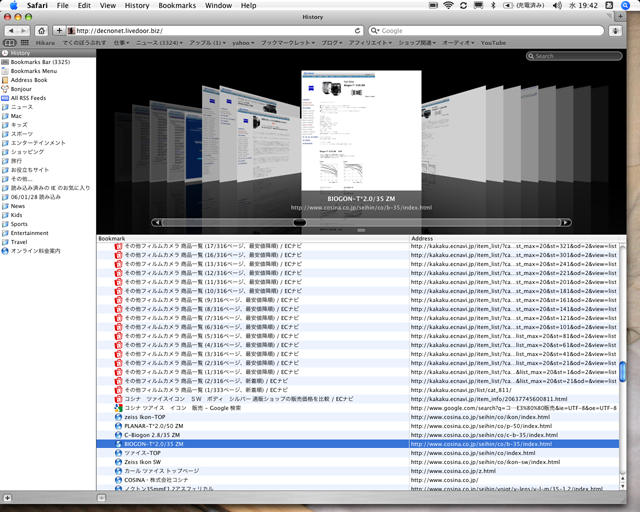Image resolution: width=640 pixels, height=512 pixels.
Task: Select All RSS Feeds in the sidebar
Action: (x=48, y=98)
